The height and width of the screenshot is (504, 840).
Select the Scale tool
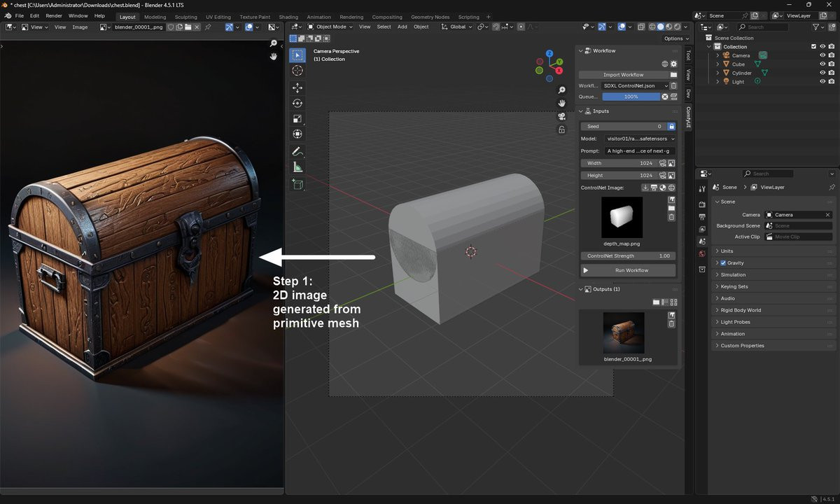[297, 118]
